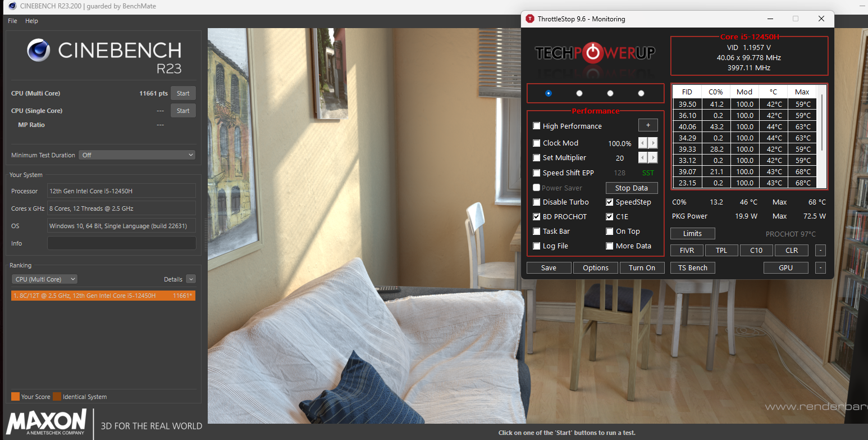The image size is (868, 440).
Task: Select the first ThrottleStop profile radio button
Action: [549, 93]
